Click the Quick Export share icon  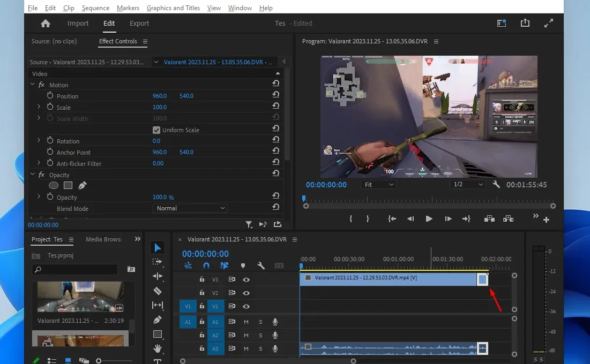[x=525, y=24]
